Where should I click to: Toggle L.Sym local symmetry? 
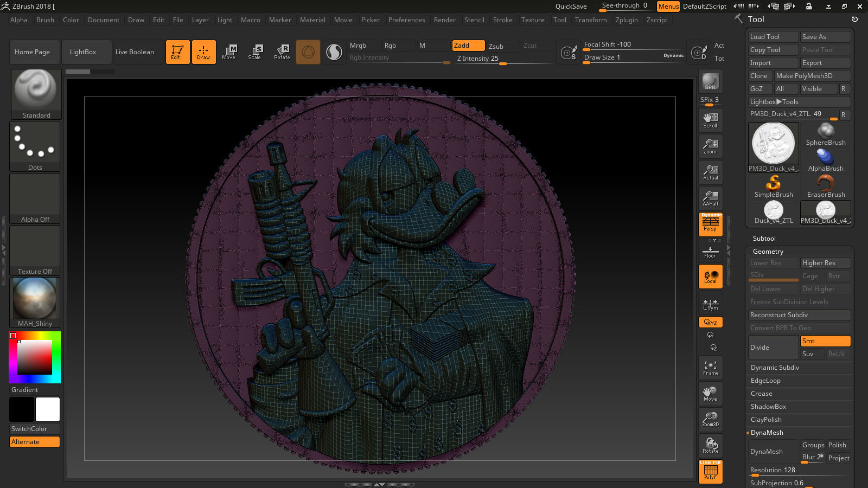[710, 305]
